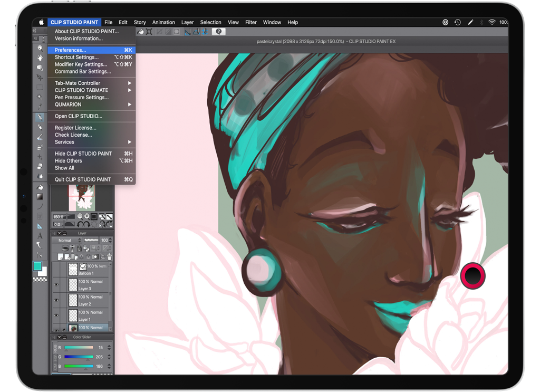Select the Gradient tool
This screenshot has height=392, width=540.
pyautogui.click(x=40, y=197)
